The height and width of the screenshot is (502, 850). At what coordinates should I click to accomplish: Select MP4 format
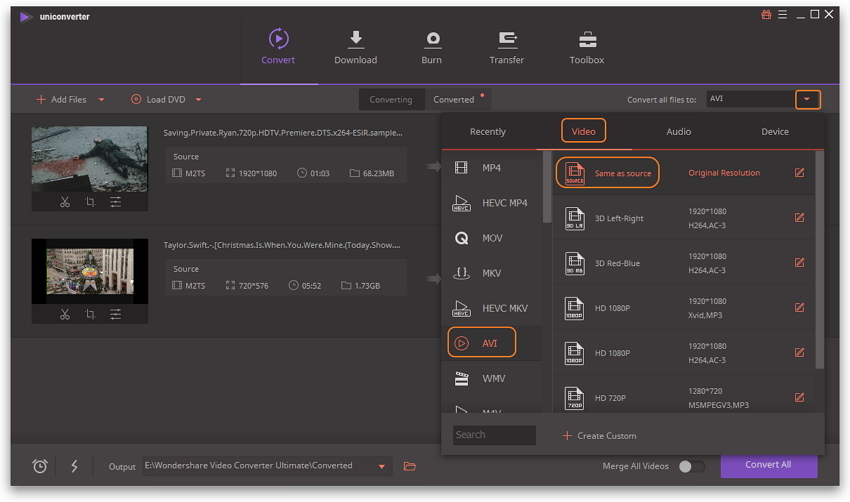coord(492,168)
